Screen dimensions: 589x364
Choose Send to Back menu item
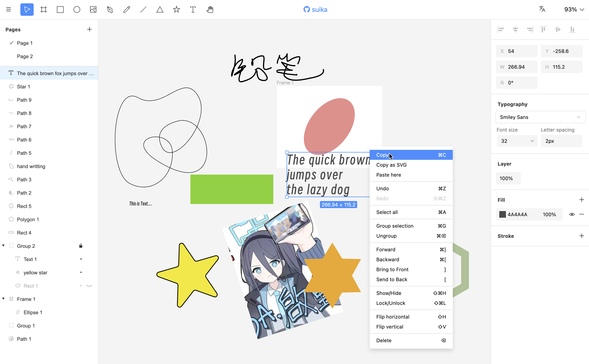(x=411, y=279)
